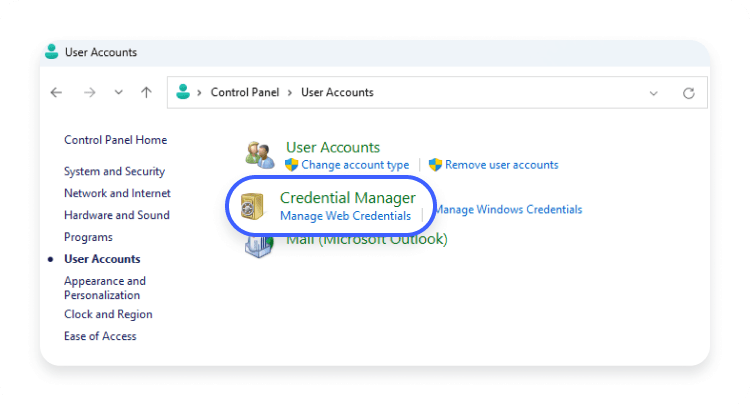Open the address bar history dropdown
This screenshot has height=406, width=750.
pos(653,93)
